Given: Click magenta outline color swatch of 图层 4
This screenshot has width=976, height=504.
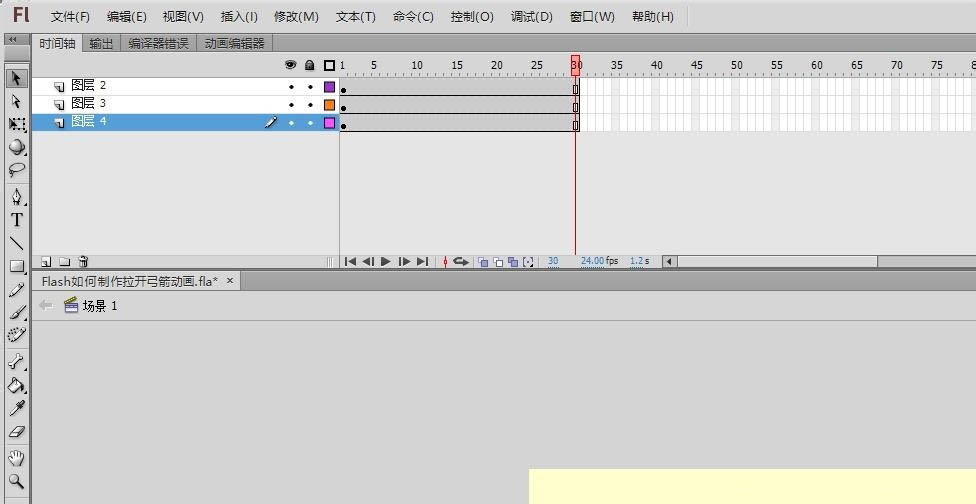Looking at the screenshot, I should pyautogui.click(x=329, y=123).
